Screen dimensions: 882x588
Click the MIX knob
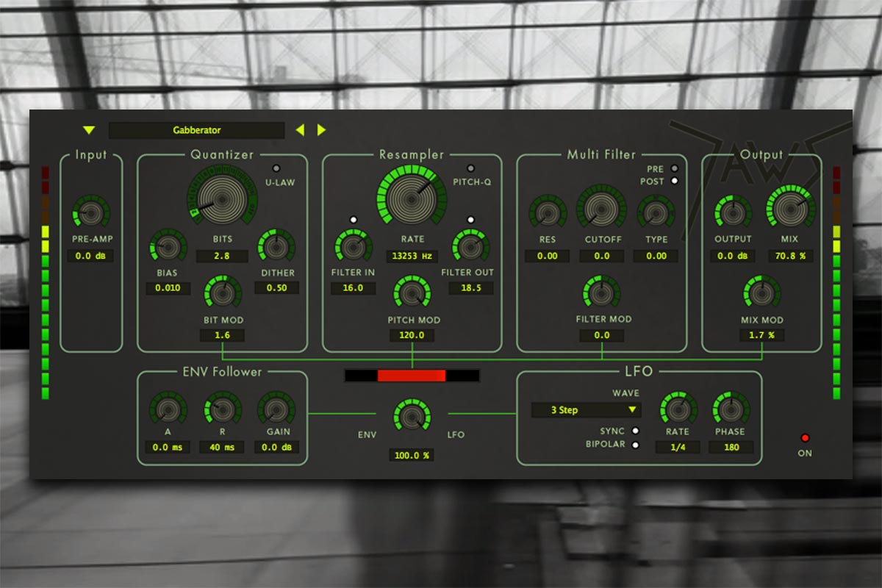(x=791, y=209)
